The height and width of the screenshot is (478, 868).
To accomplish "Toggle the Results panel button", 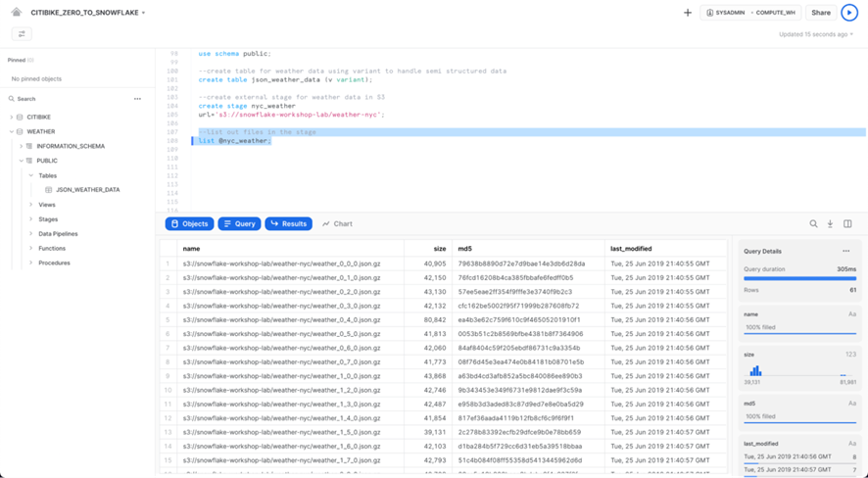I will click(x=288, y=224).
